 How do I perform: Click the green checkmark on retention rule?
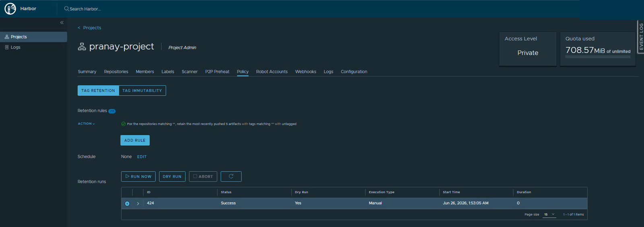(123, 124)
